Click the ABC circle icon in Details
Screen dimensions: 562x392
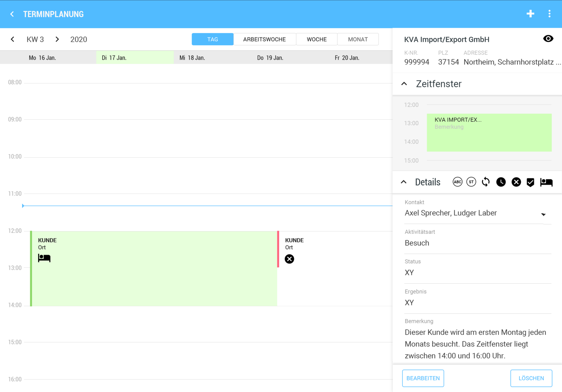click(458, 182)
